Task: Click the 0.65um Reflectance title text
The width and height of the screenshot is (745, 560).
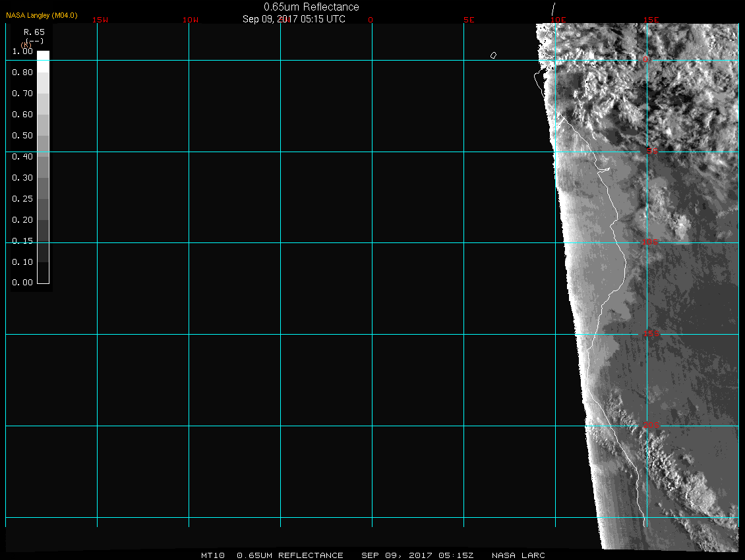Action: [311, 7]
